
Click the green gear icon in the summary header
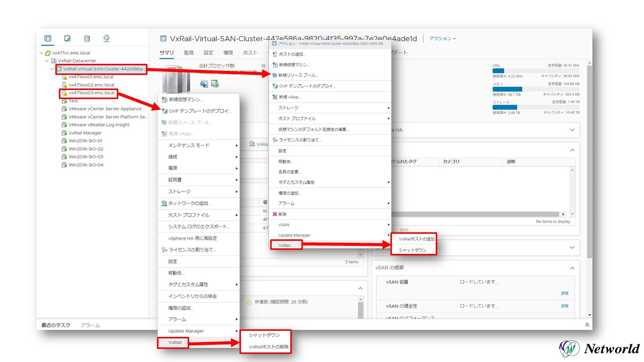tap(215, 83)
